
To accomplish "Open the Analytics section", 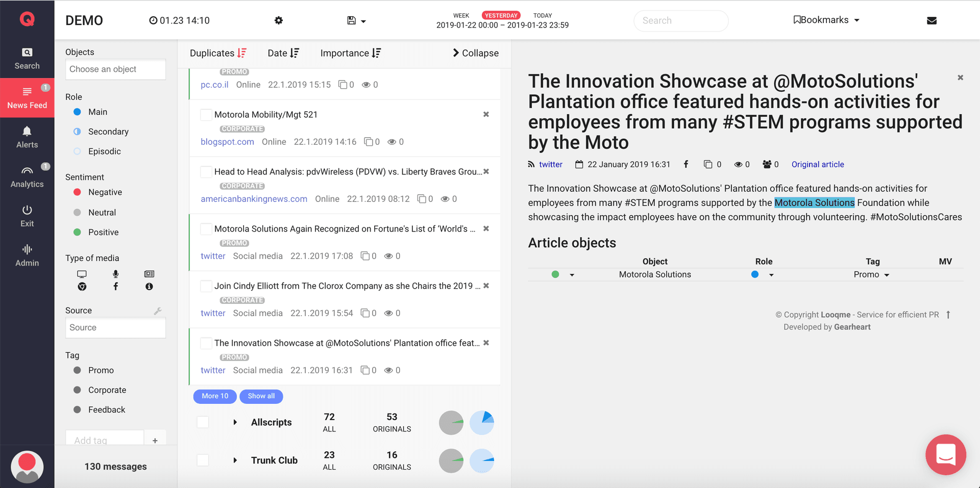I will (27, 176).
